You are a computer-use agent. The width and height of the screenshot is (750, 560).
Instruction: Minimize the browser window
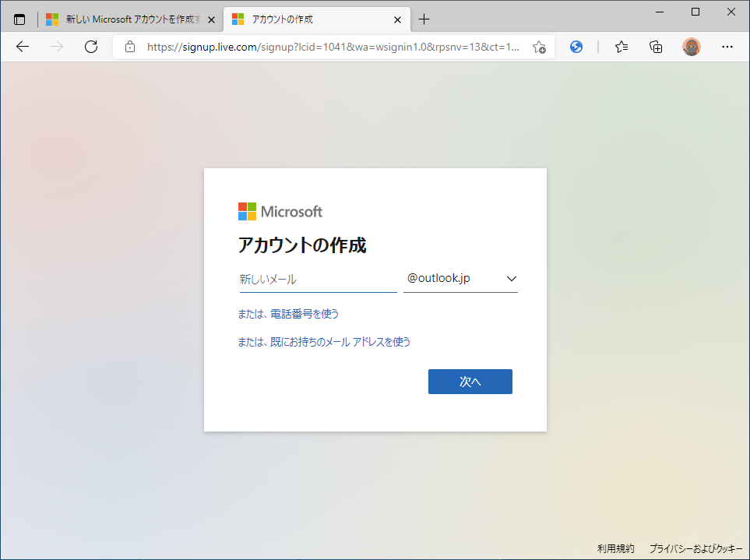660,12
